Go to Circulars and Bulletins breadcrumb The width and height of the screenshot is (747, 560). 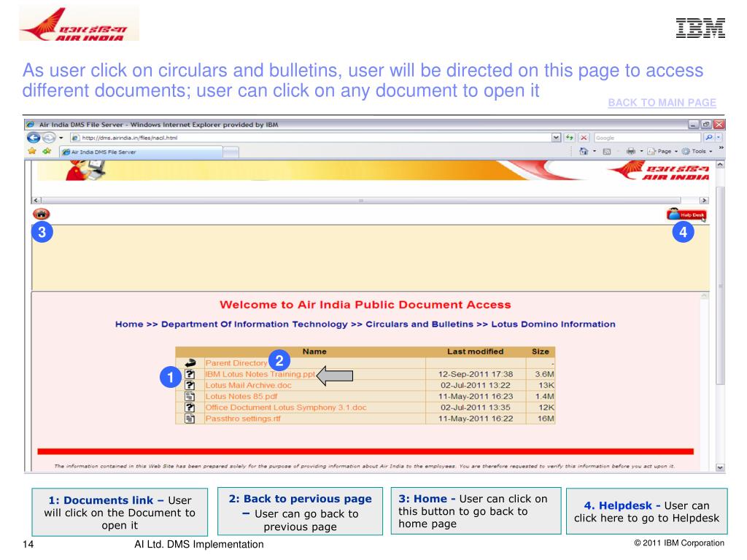419,324
